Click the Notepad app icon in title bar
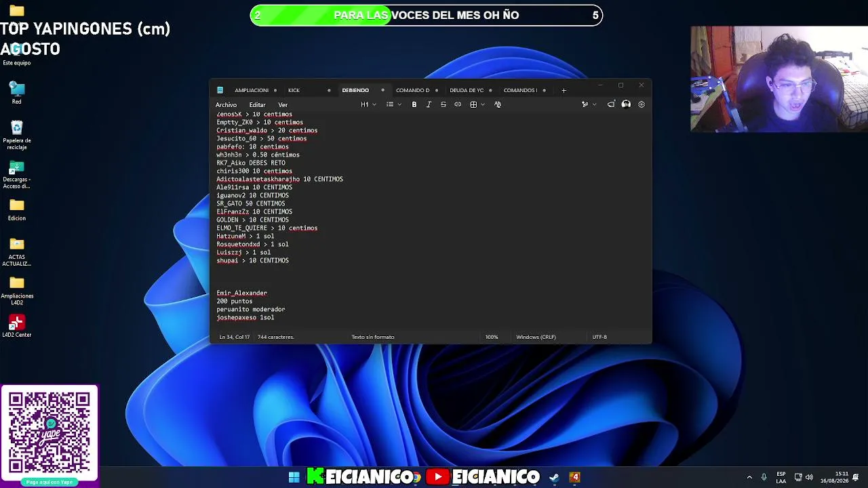 click(x=220, y=90)
